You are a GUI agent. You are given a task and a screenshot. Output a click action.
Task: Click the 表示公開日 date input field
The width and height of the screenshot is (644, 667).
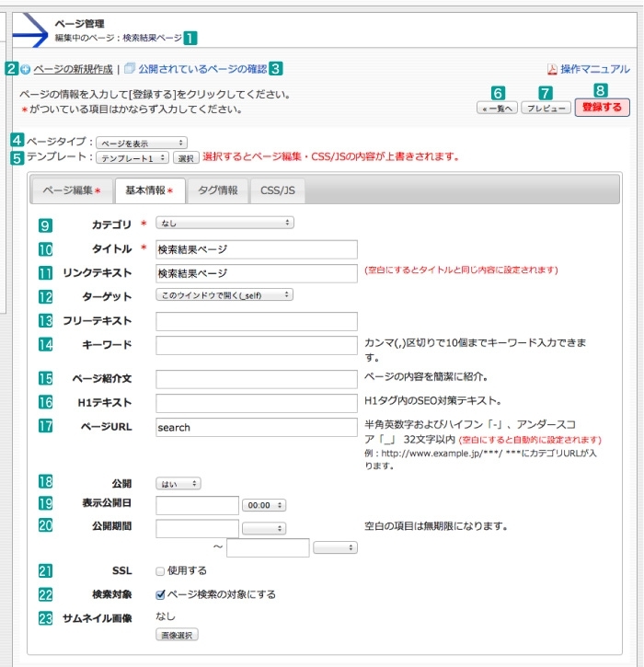tap(198, 505)
